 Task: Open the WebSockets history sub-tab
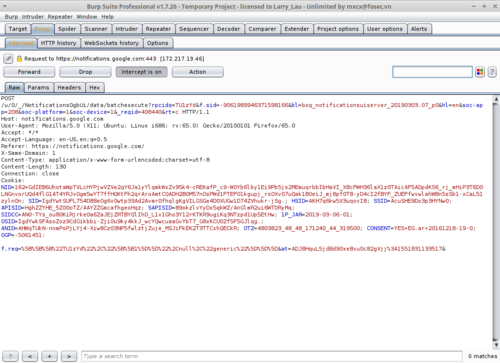(111, 43)
